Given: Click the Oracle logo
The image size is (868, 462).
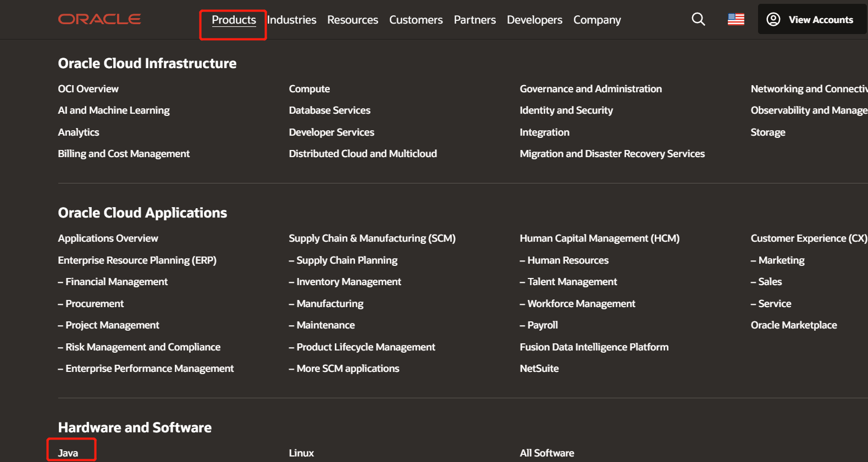Looking at the screenshot, I should [x=99, y=19].
